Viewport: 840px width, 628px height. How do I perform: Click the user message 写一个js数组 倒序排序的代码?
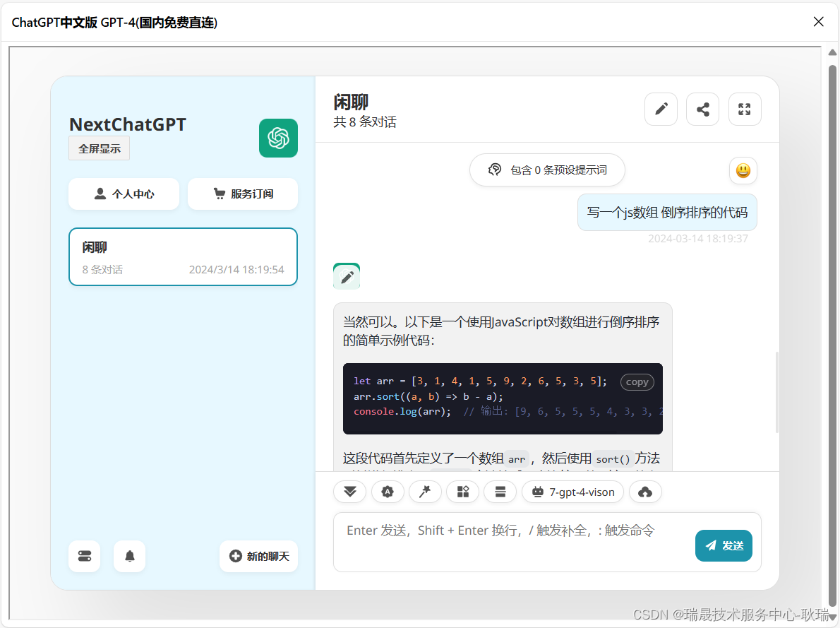[x=667, y=213]
